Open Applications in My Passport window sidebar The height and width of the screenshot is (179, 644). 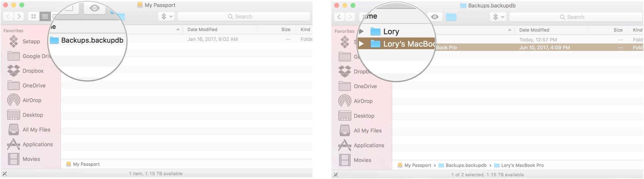(30, 144)
